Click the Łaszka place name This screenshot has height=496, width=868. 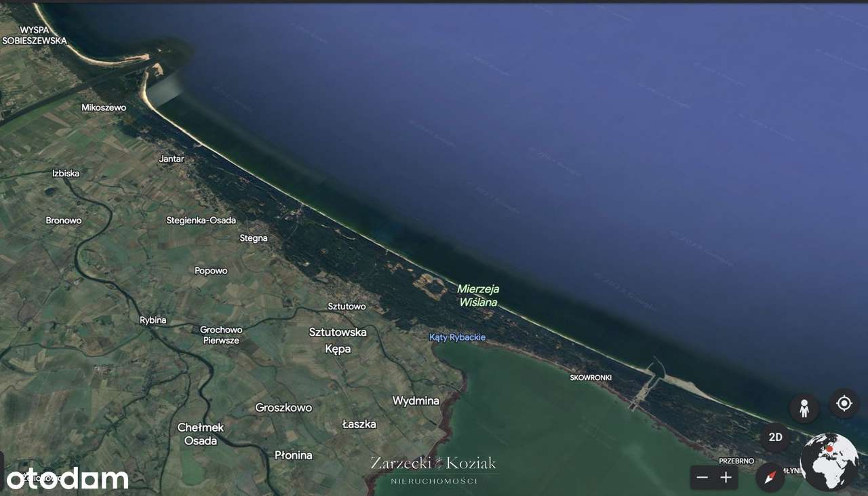click(x=359, y=424)
